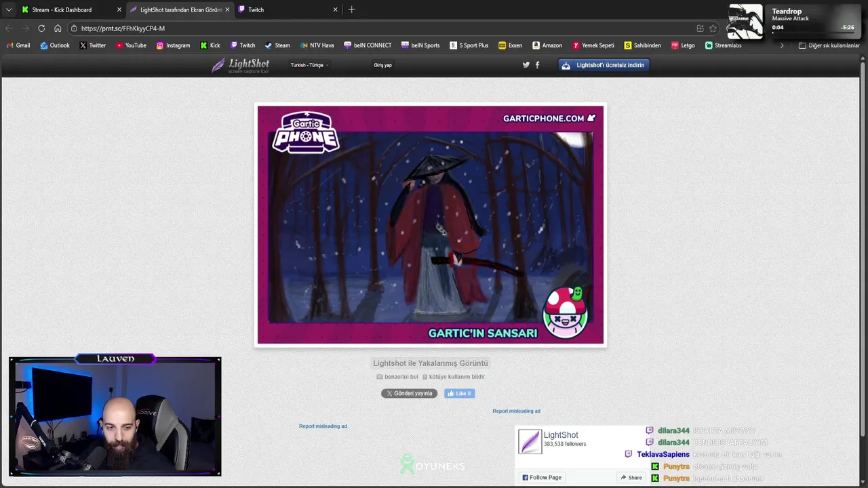868x488 pixels.
Task: Expand the Turkish - Türkçe language dropdown
Action: tap(309, 65)
